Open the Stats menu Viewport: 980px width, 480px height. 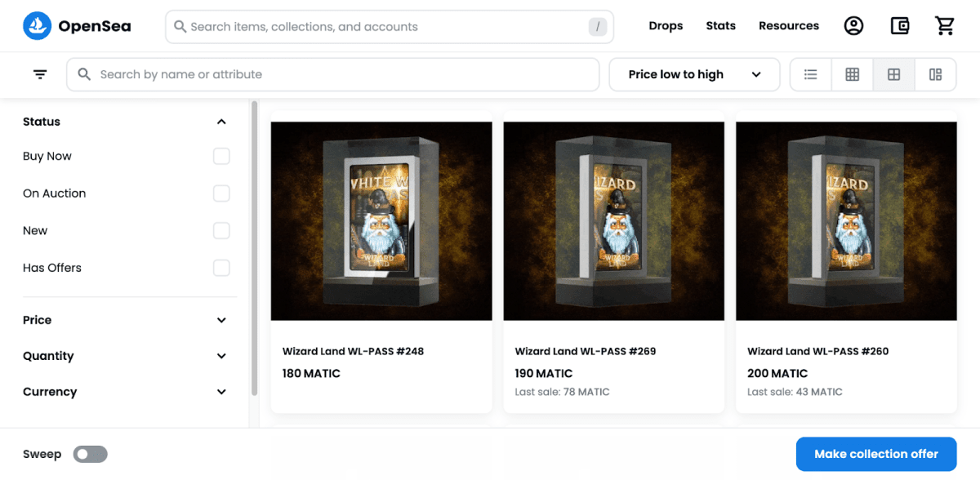coord(720,26)
